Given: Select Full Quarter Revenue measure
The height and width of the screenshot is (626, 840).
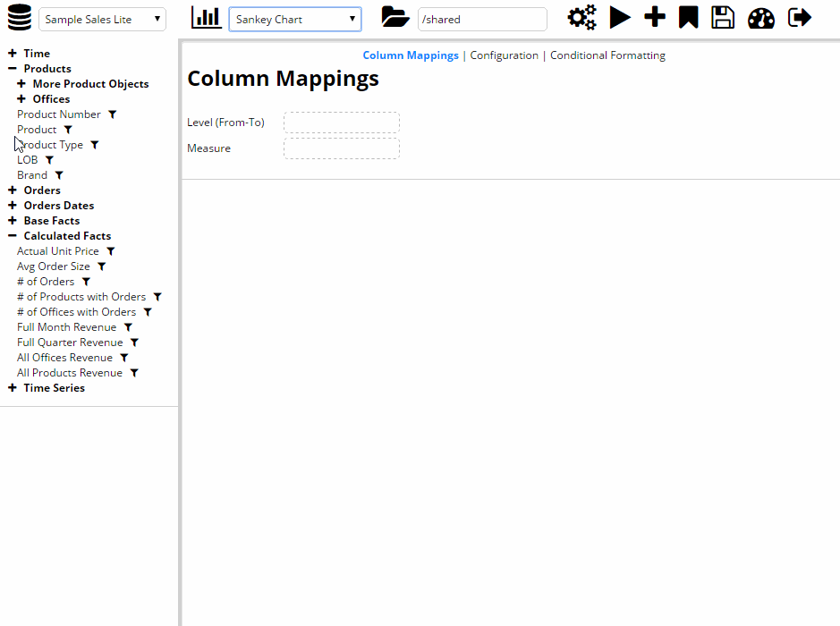Looking at the screenshot, I should (70, 343).
